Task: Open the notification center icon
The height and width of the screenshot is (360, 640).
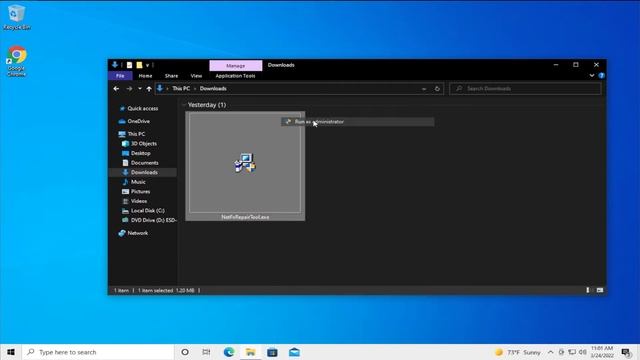Action: pyautogui.click(x=626, y=352)
